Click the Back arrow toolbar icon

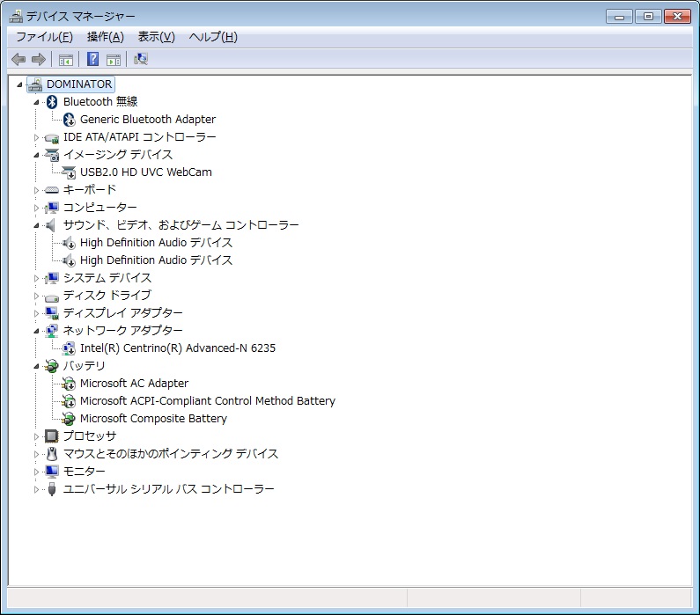[18, 59]
